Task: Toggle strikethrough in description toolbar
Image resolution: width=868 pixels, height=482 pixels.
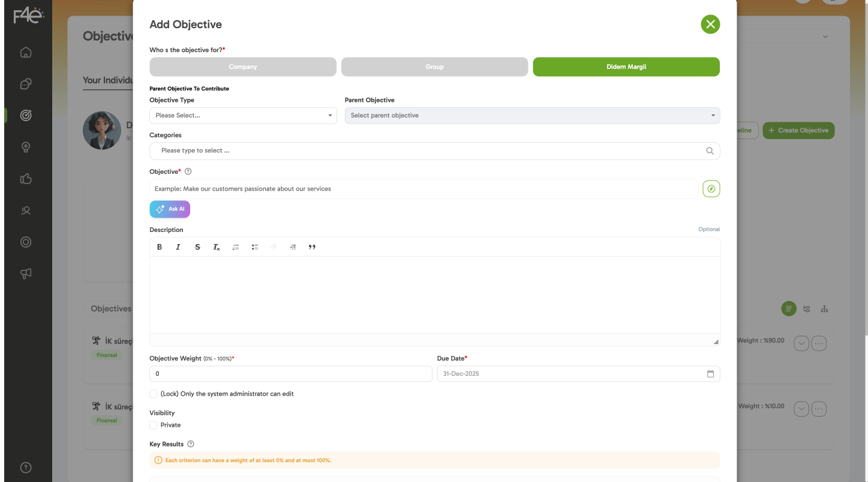Action: (197, 247)
